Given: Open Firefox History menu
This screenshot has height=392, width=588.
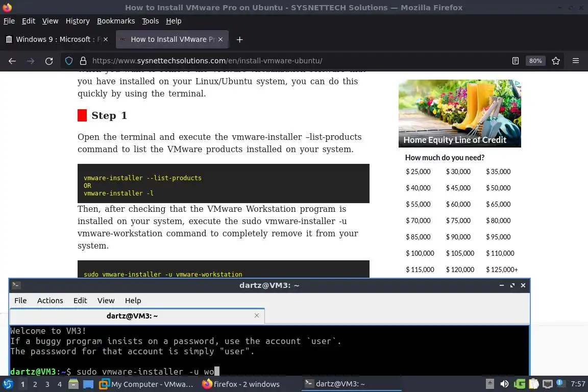Looking at the screenshot, I should (x=78, y=21).
